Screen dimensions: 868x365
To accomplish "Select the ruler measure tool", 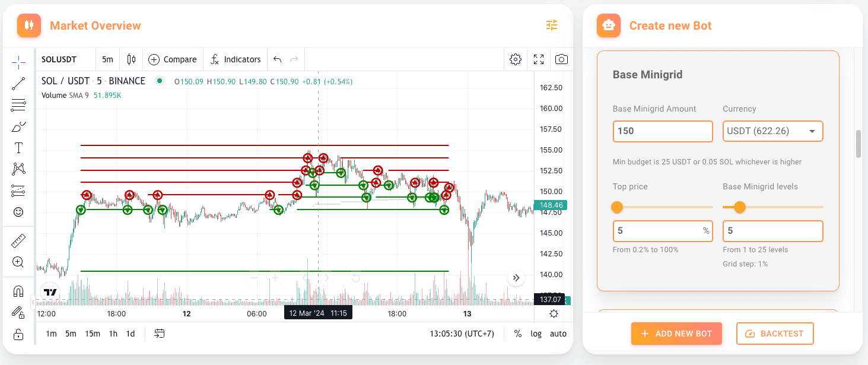I will (x=18, y=241).
